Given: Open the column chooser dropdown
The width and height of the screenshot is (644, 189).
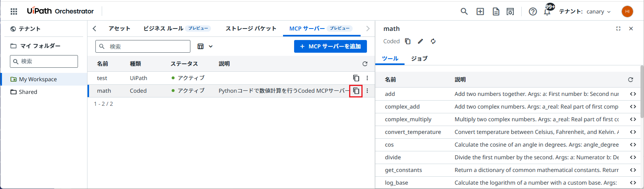Looking at the screenshot, I should [205, 46].
